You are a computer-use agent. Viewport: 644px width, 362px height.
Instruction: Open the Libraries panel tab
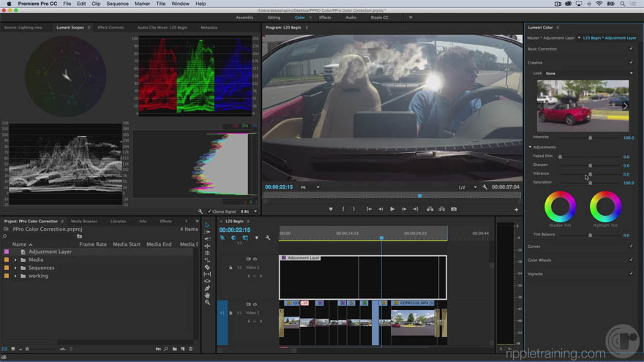(x=119, y=221)
